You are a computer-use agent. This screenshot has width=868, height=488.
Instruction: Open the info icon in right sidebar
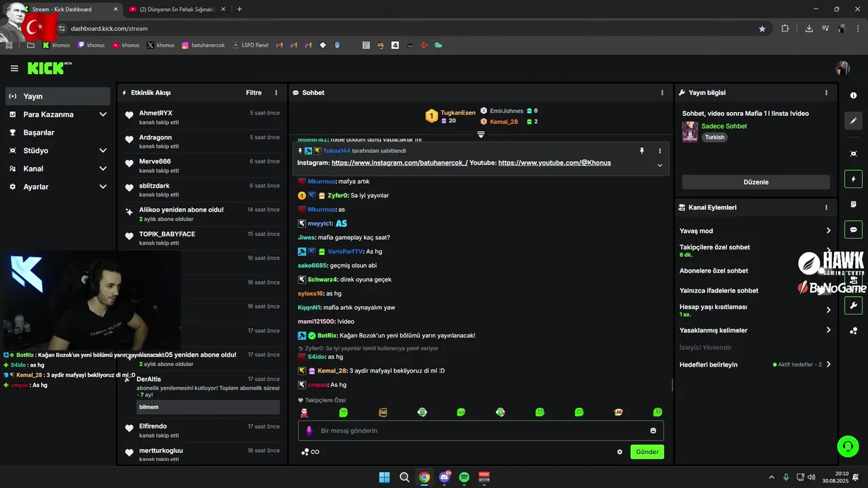point(853,96)
